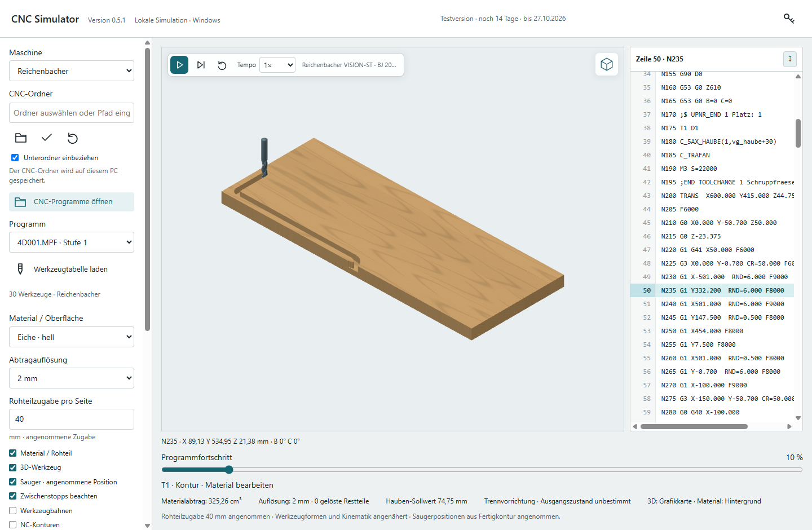
Task: Uncheck Zwischenstopps beachten
Action: click(x=13, y=496)
